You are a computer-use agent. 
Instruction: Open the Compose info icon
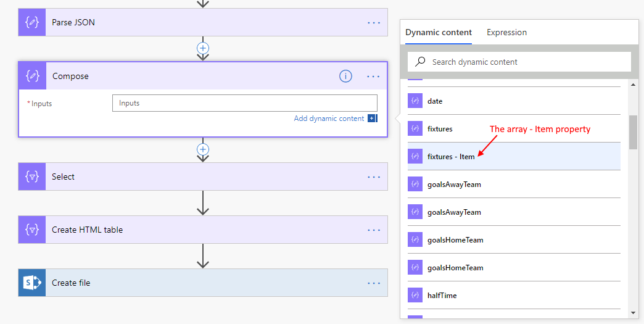click(345, 77)
